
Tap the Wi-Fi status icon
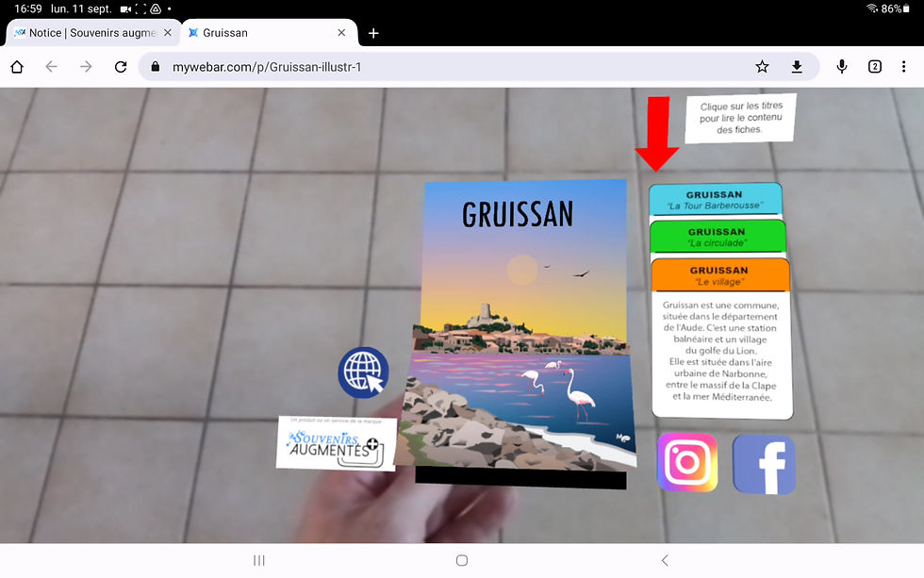coord(872,8)
